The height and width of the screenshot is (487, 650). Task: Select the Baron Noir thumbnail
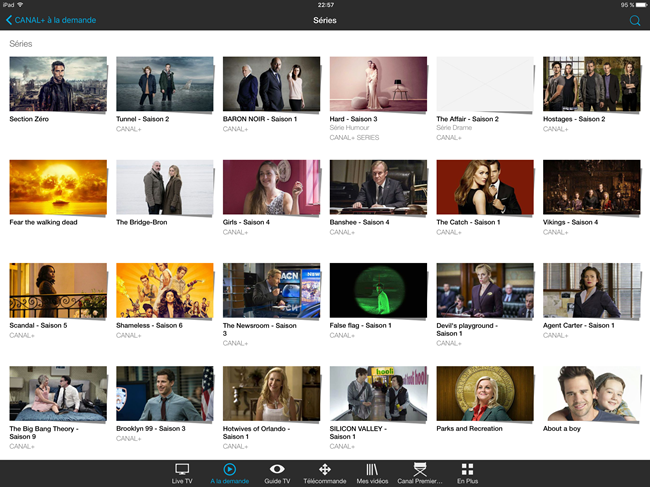pyautogui.click(x=272, y=84)
